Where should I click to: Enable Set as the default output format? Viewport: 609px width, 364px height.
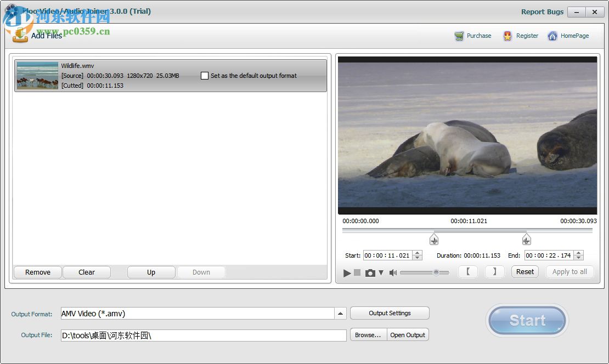click(x=205, y=76)
